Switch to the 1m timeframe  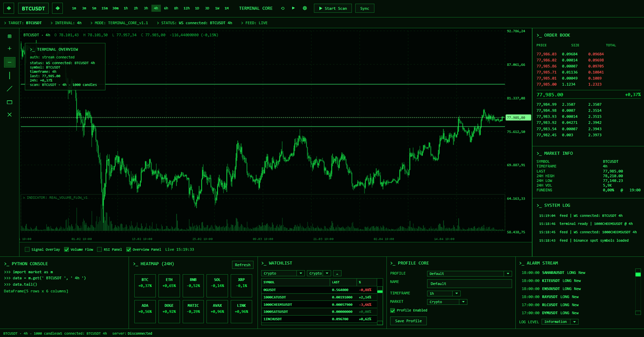pos(74,9)
